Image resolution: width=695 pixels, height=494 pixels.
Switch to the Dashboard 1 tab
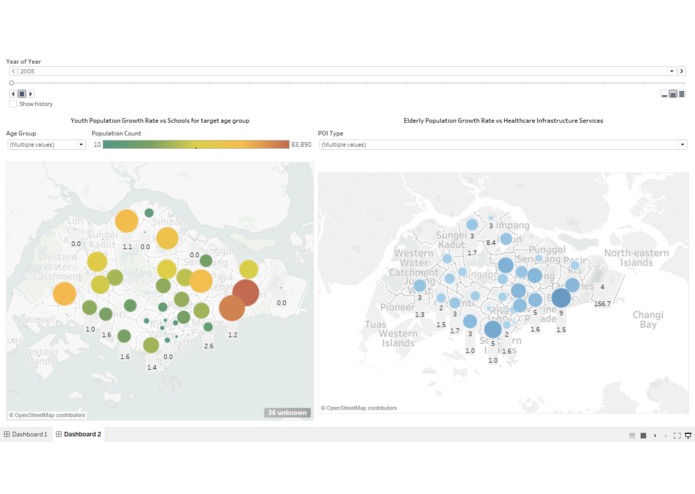point(26,434)
